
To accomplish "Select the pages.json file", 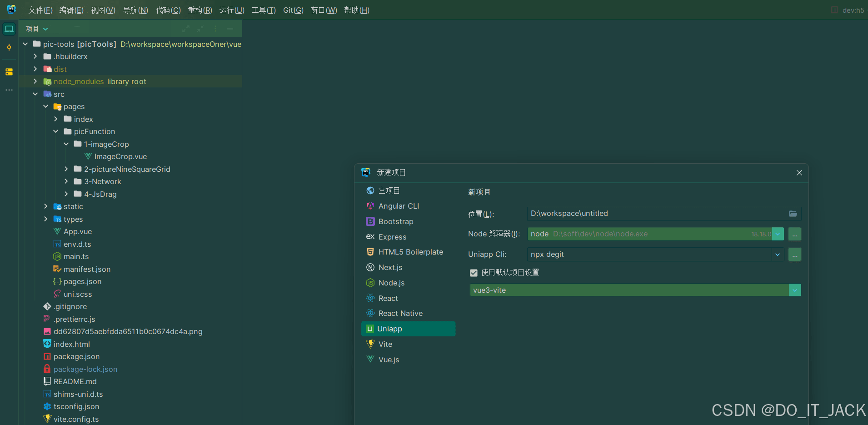I will tap(82, 281).
